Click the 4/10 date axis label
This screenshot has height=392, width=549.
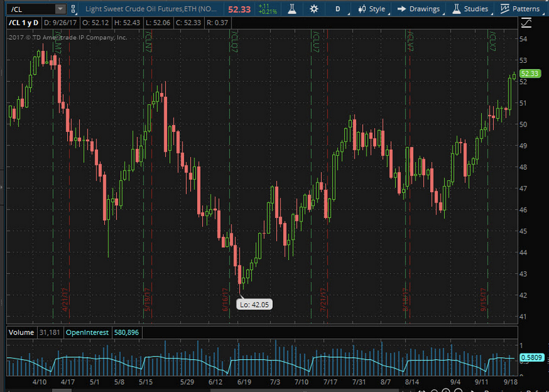pos(40,382)
